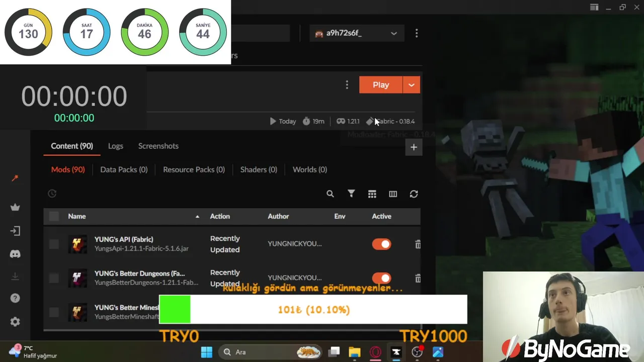The height and width of the screenshot is (362, 644).
Task: Open the a9h72s6f_ account dropdown
Action: pyautogui.click(x=357, y=33)
